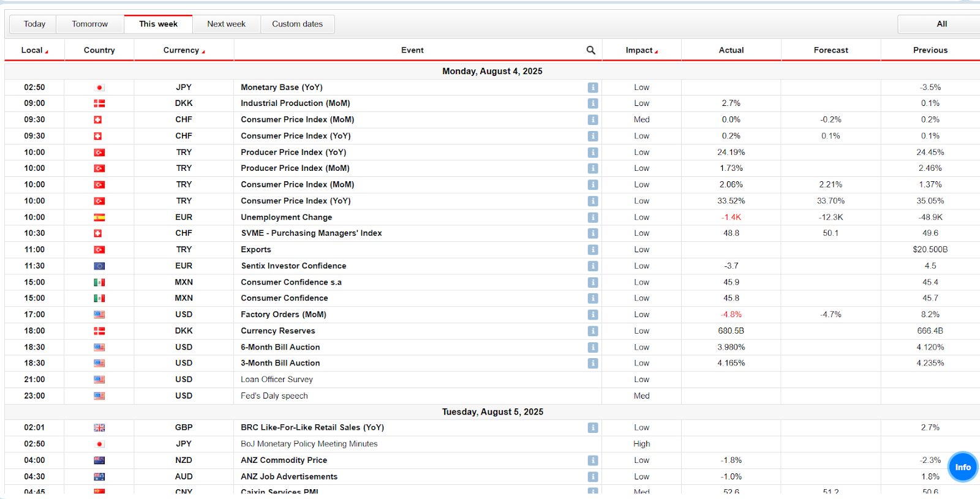
Task: Open info icon for Industrial Production (MoM)
Action: (592, 103)
